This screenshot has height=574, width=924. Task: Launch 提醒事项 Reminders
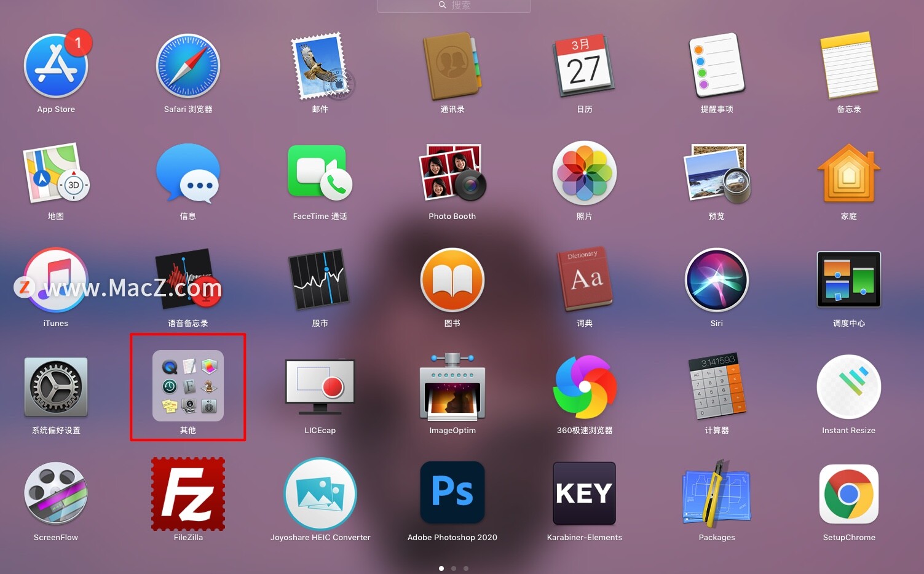tap(717, 66)
